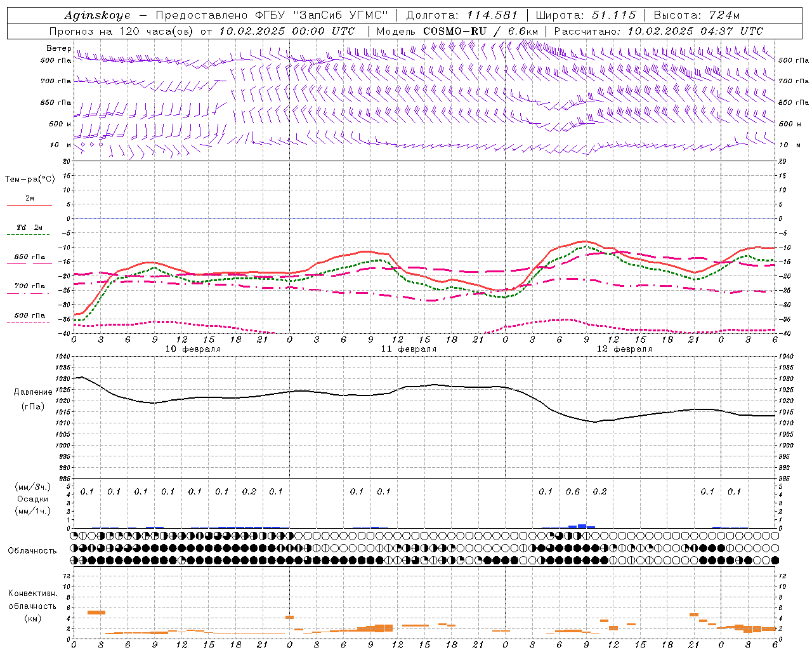This screenshot has height=650, width=812.
Task: Click the "Ветер" wind panel label
Action: [x=59, y=48]
